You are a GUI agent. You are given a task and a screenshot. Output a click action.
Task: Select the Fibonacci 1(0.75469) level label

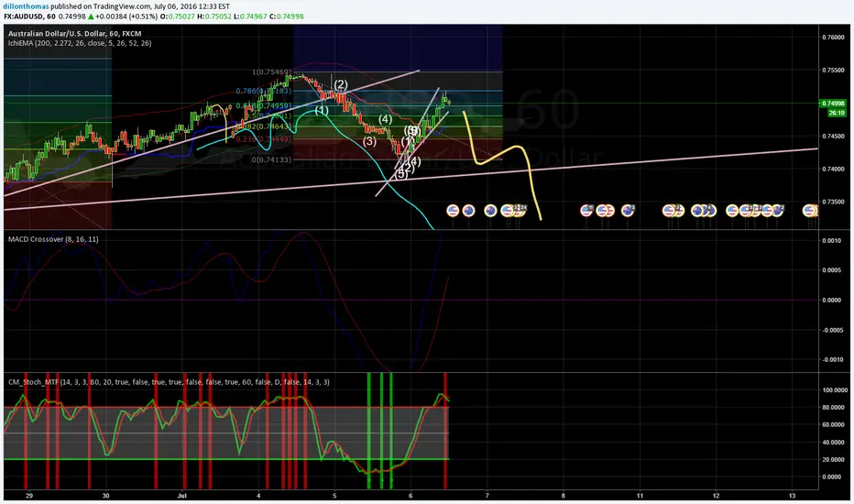(x=270, y=71)
